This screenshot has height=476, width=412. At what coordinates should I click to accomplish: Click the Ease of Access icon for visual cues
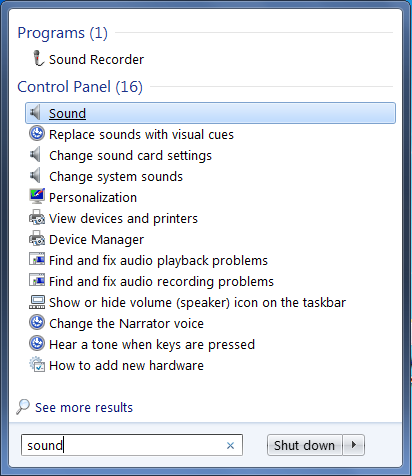[x=37, y=134]
